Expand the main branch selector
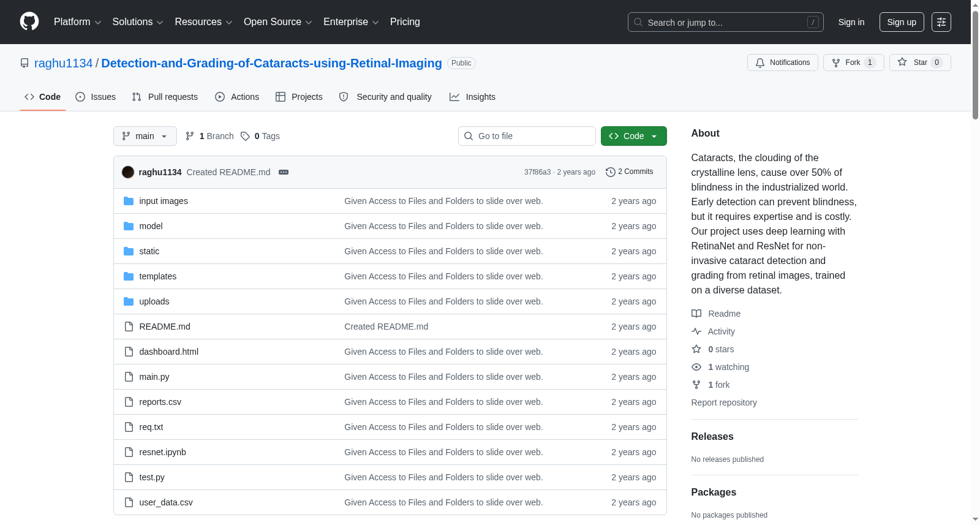This screenshot has width=980, height=525. click(x=145, y=136)
